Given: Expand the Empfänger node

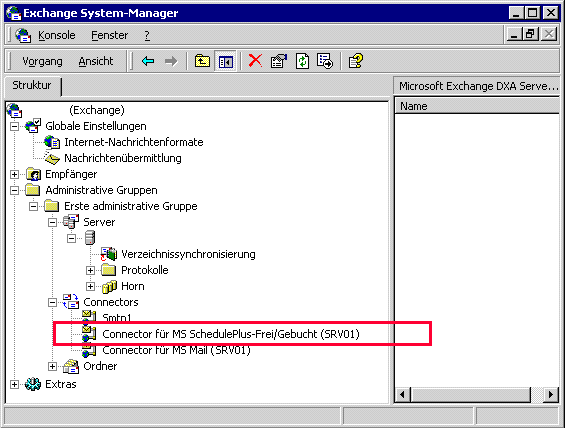Looking at the screenshot, I should click(x=14, y=174).
